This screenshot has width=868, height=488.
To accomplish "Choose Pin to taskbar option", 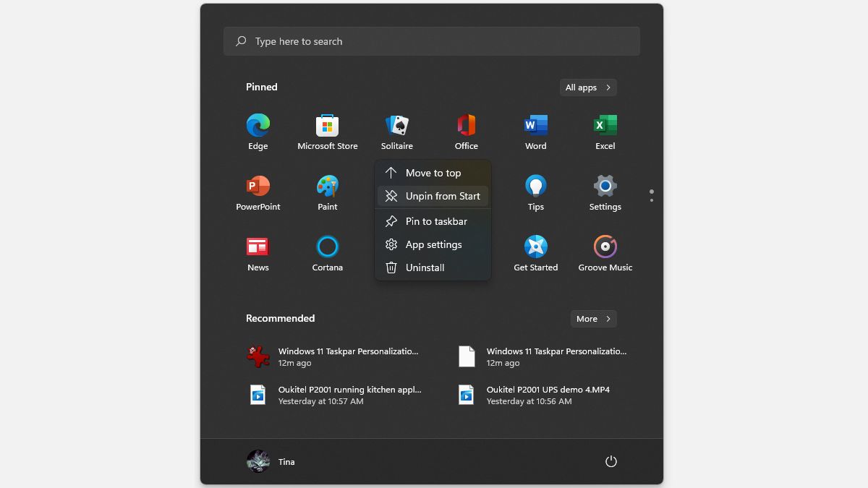I will pyautogui.click(x=433, y=221).
